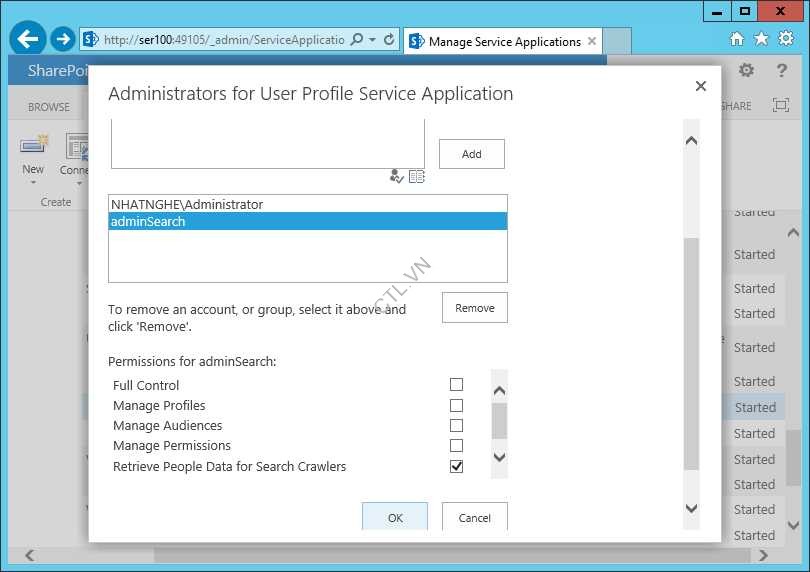810x572 pixels.
Task: Click the Check Names icon
Action: click(x=396, y=176)
